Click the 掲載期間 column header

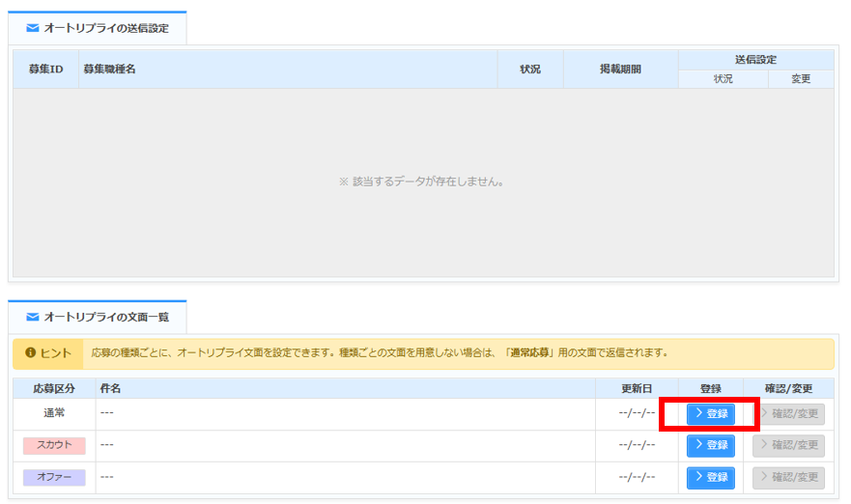pos(620,69)
